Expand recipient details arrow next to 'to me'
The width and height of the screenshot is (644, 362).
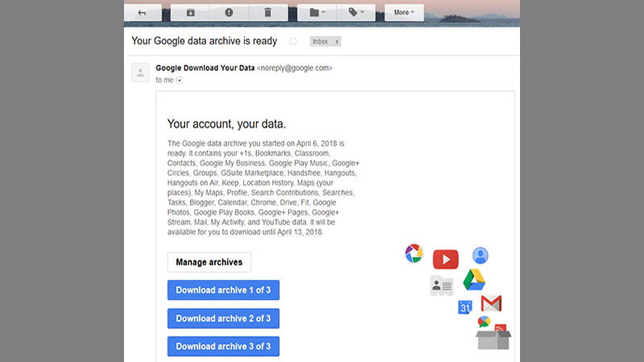tap(180, 80)
